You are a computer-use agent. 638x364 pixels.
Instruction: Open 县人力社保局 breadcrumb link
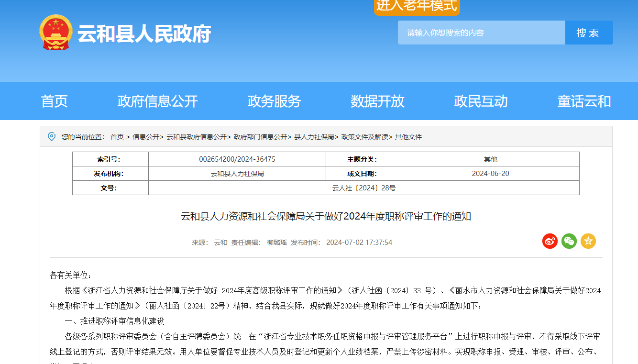coord(314,137)
